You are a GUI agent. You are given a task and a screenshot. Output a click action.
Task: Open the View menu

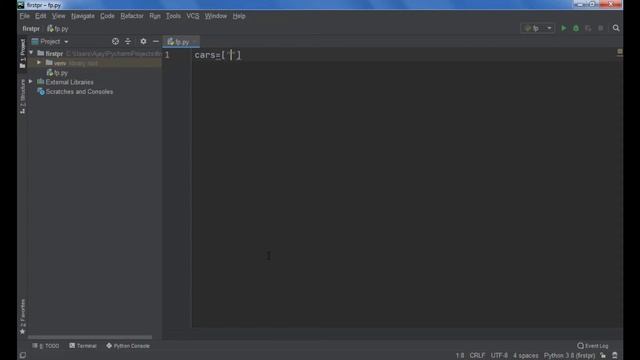click(x=58, y=16)
